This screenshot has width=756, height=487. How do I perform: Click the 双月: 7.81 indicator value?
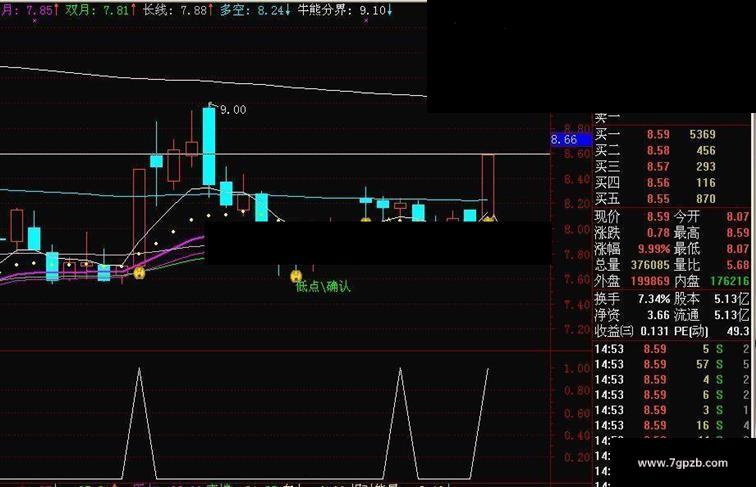[x=100, y=10]
